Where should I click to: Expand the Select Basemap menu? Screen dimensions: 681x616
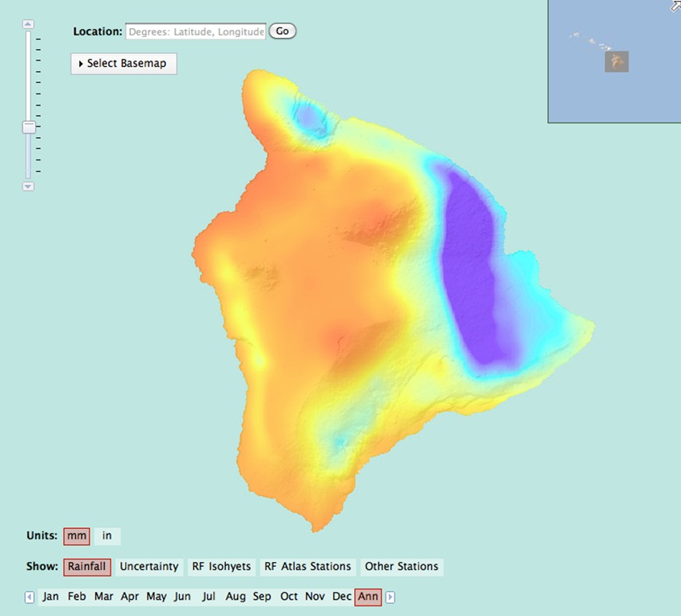pos(123,64)
